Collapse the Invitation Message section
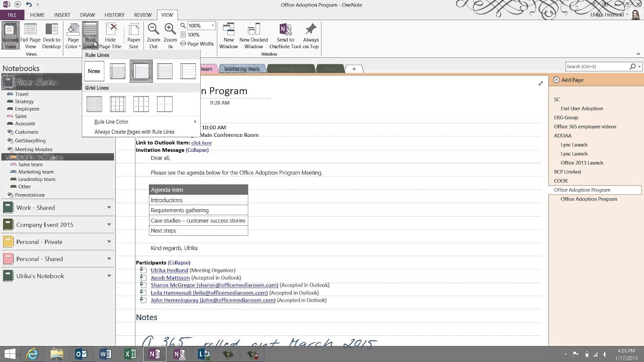 (x=197, y=150)
